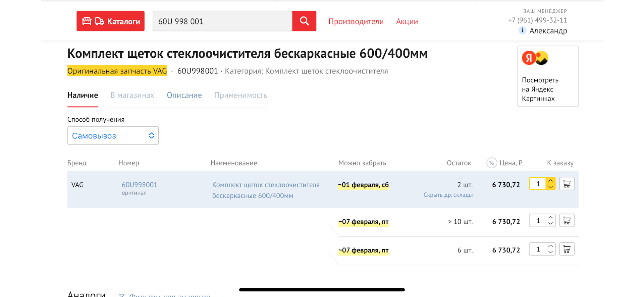Screen dimensions: 644x297
Task: Add the >10 шт. offer to cart
Action: (567, 221)
